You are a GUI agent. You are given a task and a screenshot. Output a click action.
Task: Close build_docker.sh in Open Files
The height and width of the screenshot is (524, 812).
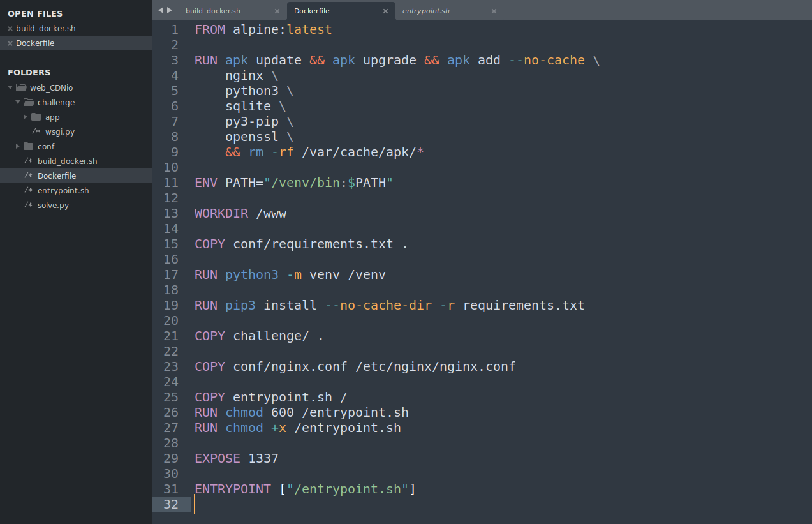pyautogui.click(x=10, y=29)
